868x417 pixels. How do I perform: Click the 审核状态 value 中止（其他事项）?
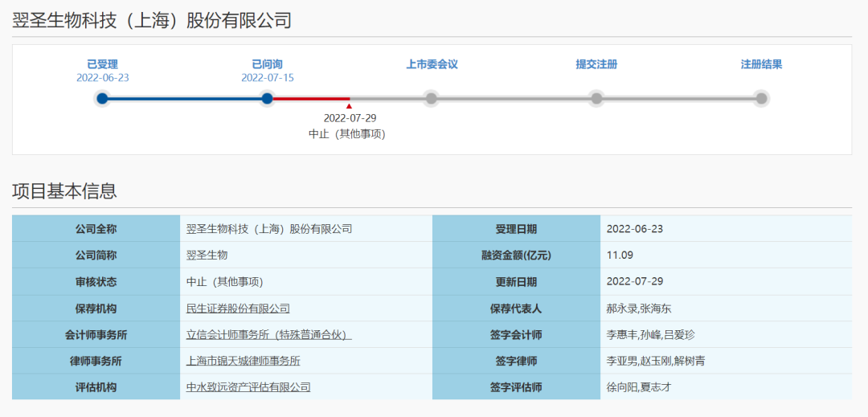pyautogui.click(x=224, y=282)
